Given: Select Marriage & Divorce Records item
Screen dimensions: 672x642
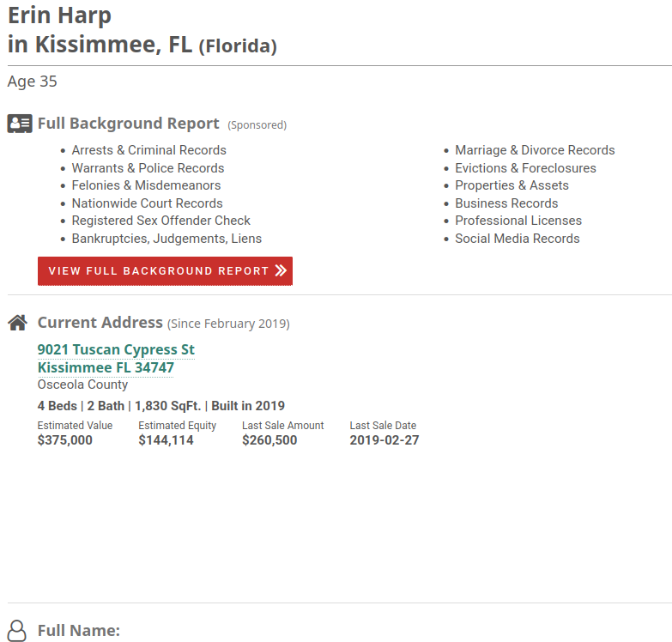Looking at the screenshot, I should click(535, 150).
